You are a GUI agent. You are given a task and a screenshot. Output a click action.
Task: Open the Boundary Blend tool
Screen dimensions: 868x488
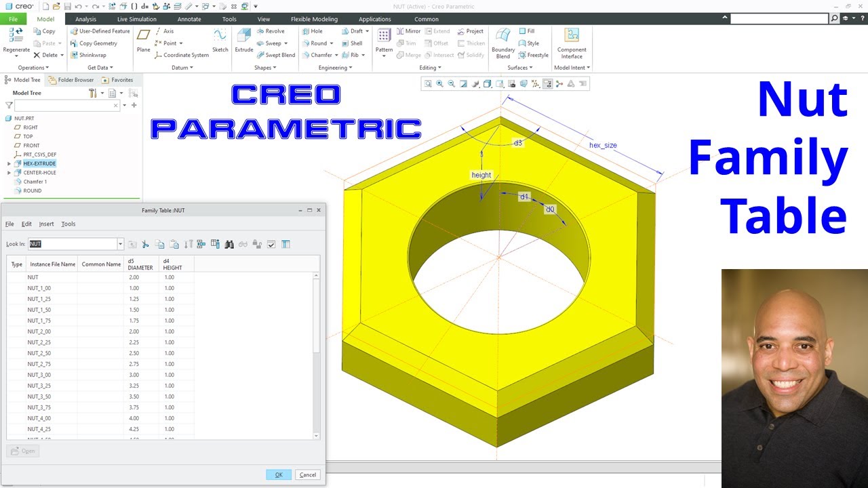point(503,42)
